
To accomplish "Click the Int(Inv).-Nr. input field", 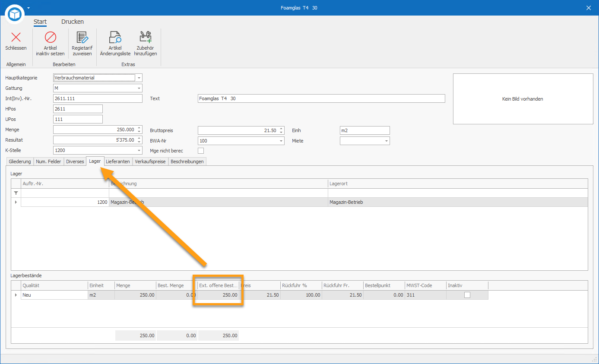I will [98, 98].
